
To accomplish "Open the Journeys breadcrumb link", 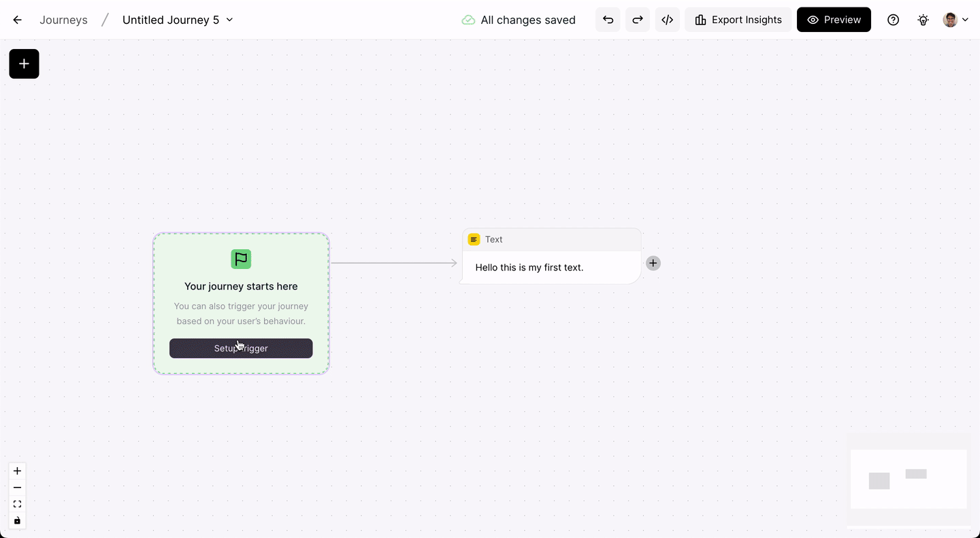I will (63, 20).
